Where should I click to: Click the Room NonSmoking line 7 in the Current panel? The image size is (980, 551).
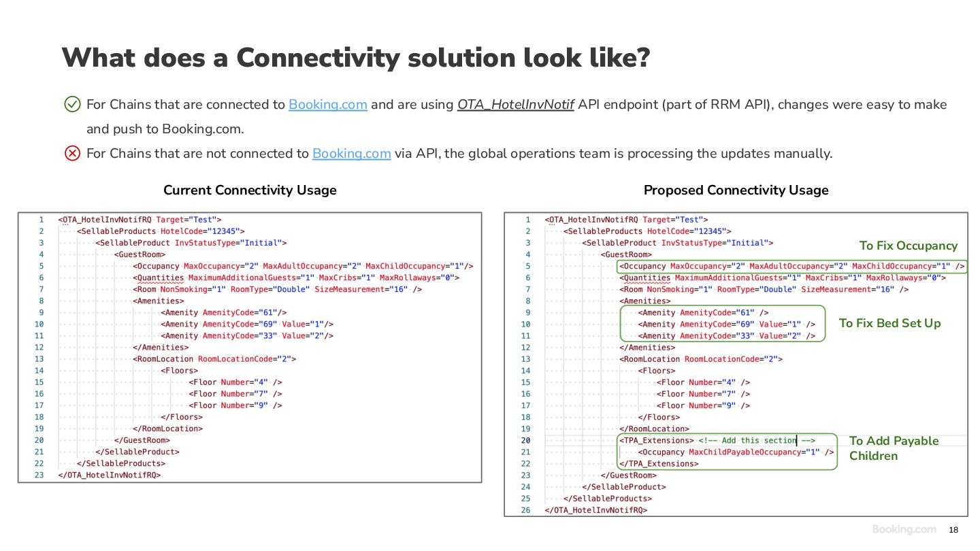[277, 289]
